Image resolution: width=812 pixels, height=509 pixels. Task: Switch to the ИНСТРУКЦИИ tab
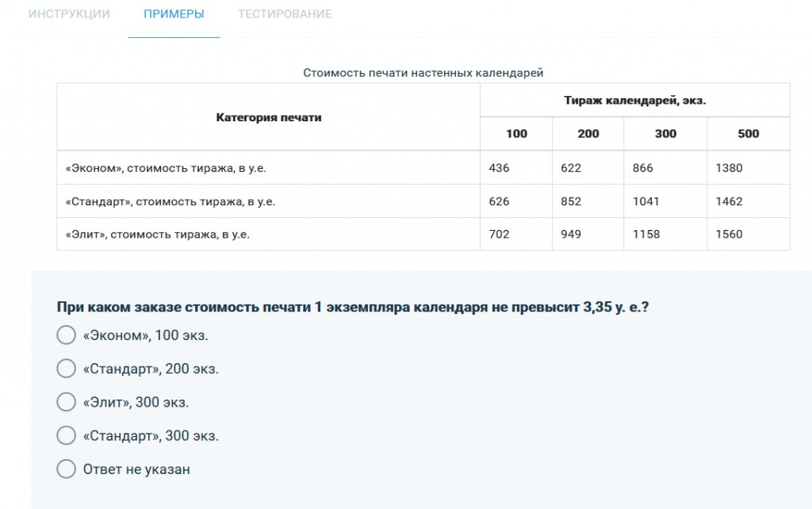pyautogui.click(x=69, y=14)
